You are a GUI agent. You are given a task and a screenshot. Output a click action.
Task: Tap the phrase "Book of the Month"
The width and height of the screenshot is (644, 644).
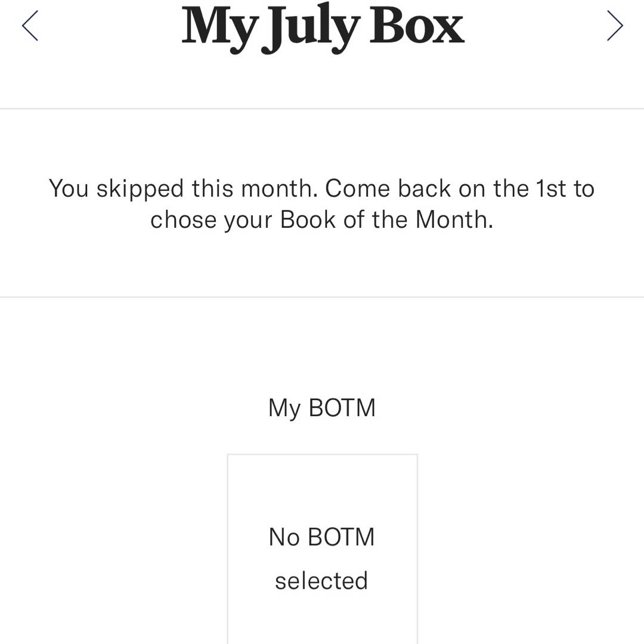386,219
